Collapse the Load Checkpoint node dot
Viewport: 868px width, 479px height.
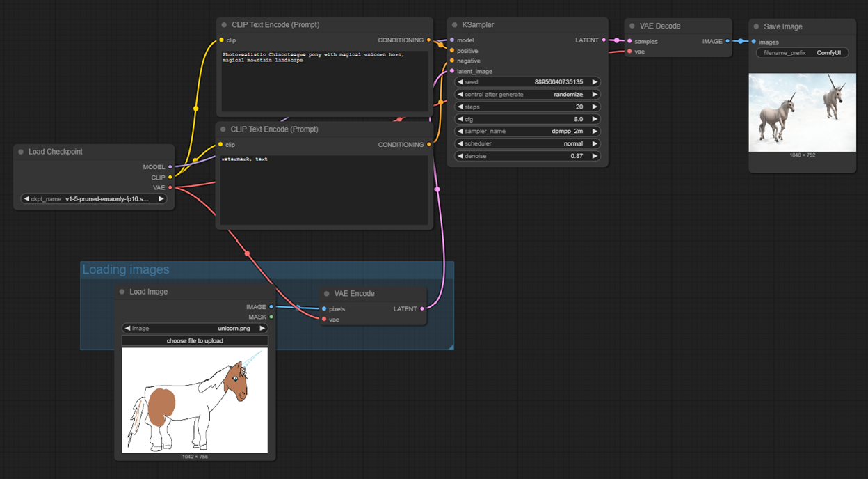point(21,152)
